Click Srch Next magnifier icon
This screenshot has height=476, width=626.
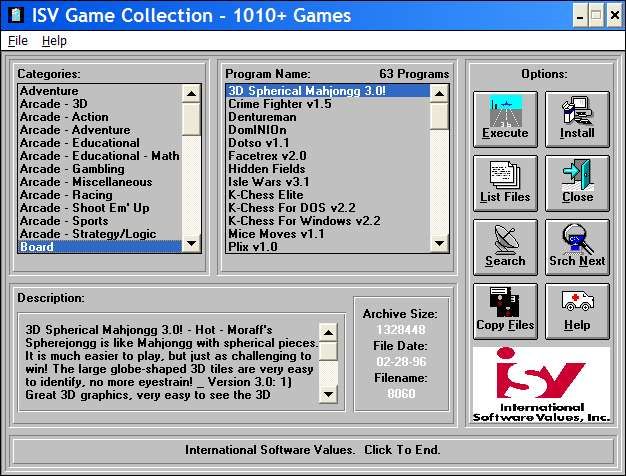577,247
